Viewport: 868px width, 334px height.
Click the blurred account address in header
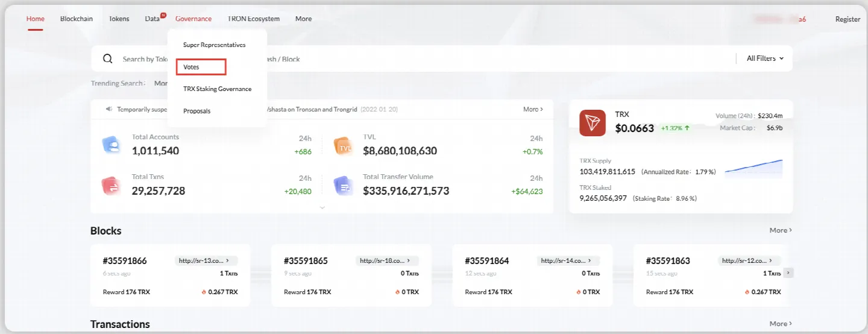click(x=780, y=19)
